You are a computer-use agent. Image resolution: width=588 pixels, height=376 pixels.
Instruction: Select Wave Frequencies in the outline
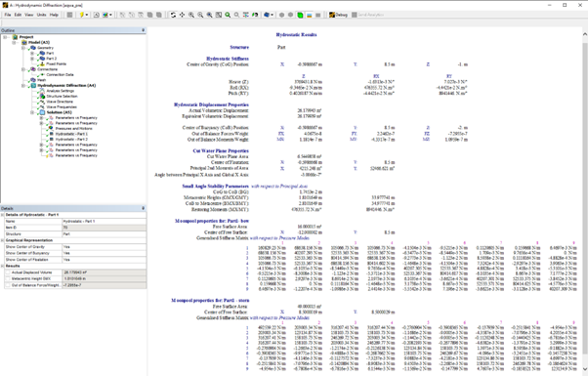pos(62,107)
